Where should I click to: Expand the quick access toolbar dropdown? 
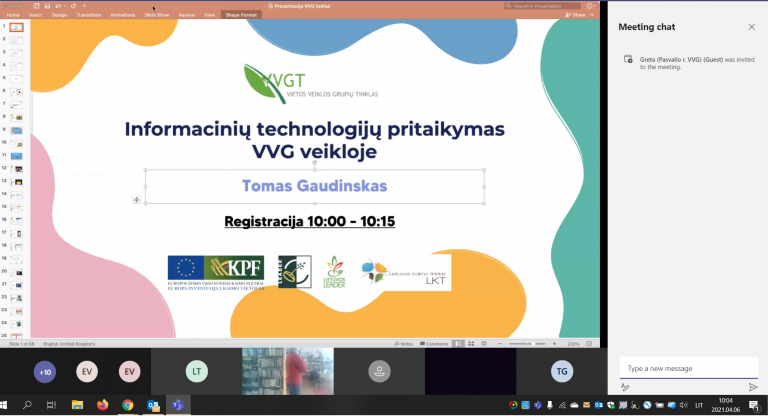84,6
